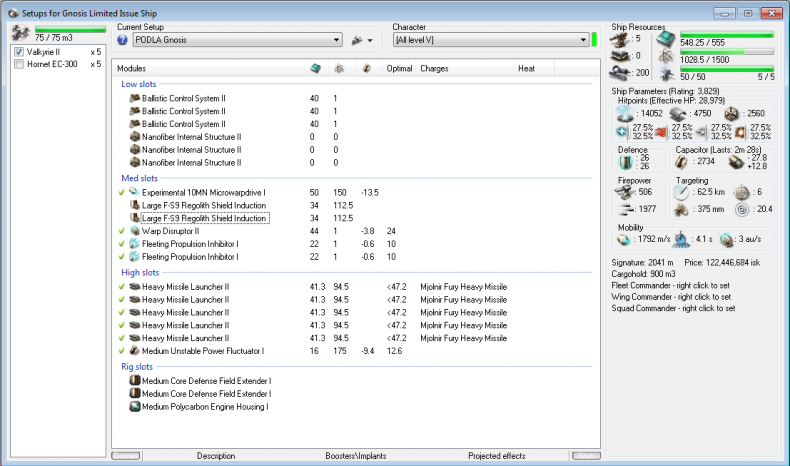This screenshot has height=466, width=790.
Task: Toggle second Fleeting Propulsion Inhibitor I checkmark
Action: tap(122, 256)
